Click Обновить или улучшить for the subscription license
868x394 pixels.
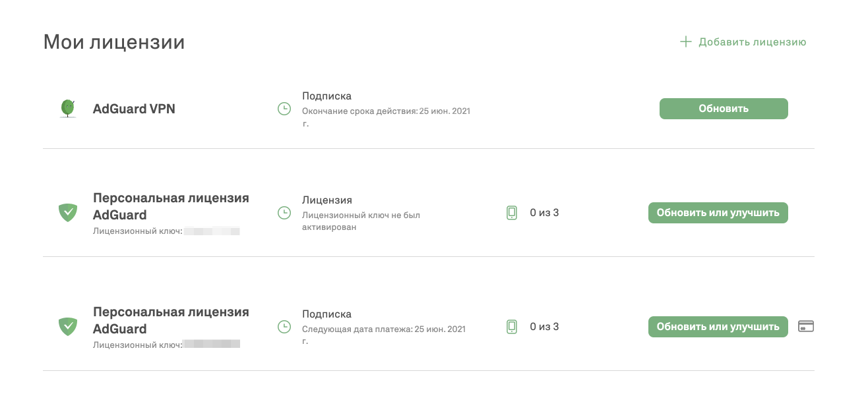pyautogui.click(x=718, y=326)
